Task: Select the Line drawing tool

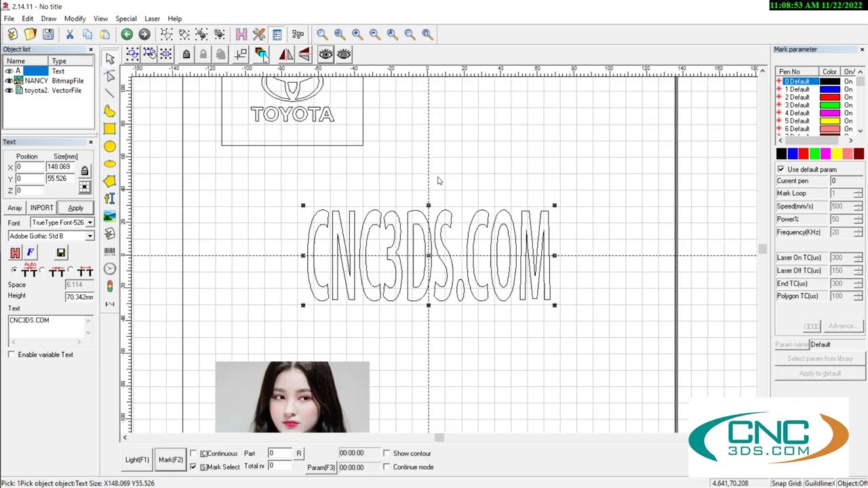Action: 110,94
